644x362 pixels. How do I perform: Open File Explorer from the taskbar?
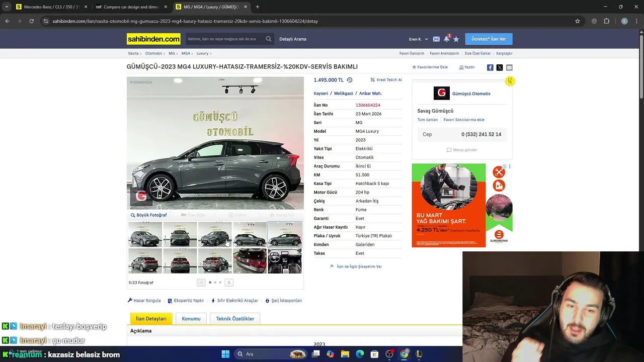click(x=345, y=354)
